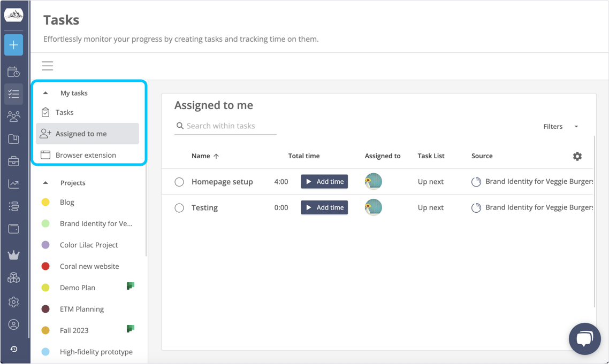609x364 pixels.
Task: Open the Filters dropdown
Action: [559, 127]
